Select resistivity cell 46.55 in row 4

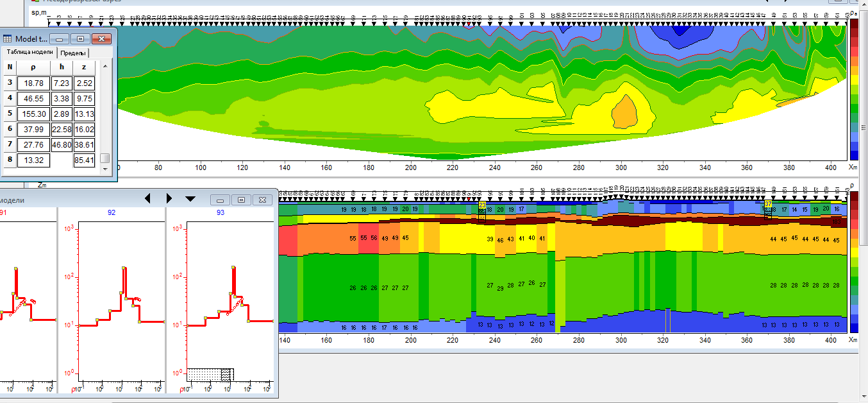coord(33,99)
